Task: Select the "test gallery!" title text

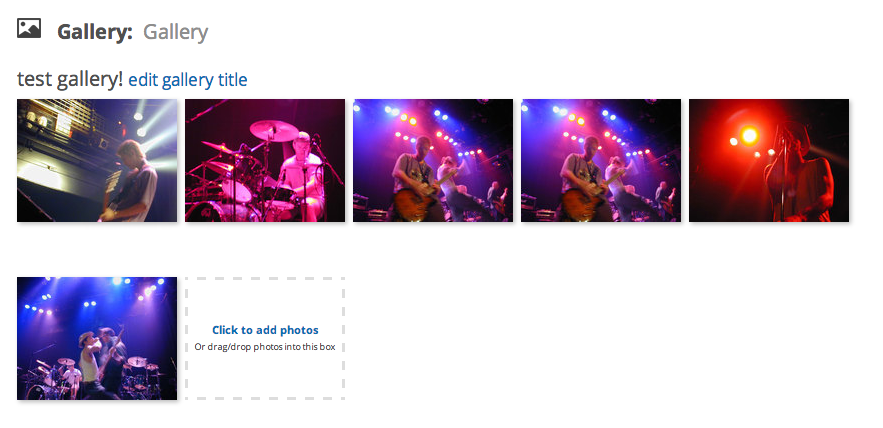Action: tap(70, 79)
